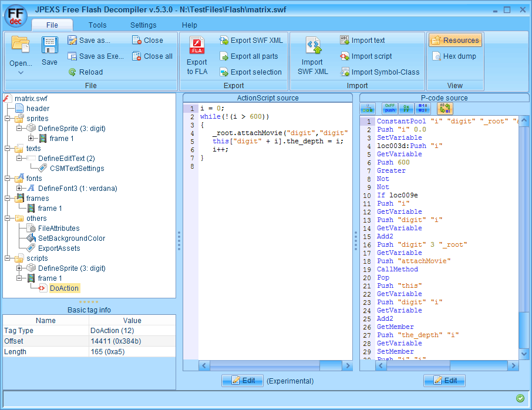Toggle the Resources view button

[455, 41]
